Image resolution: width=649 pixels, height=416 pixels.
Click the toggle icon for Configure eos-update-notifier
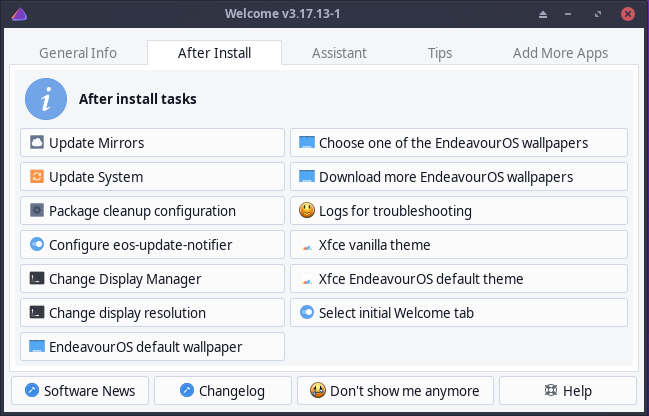(37, 244)
